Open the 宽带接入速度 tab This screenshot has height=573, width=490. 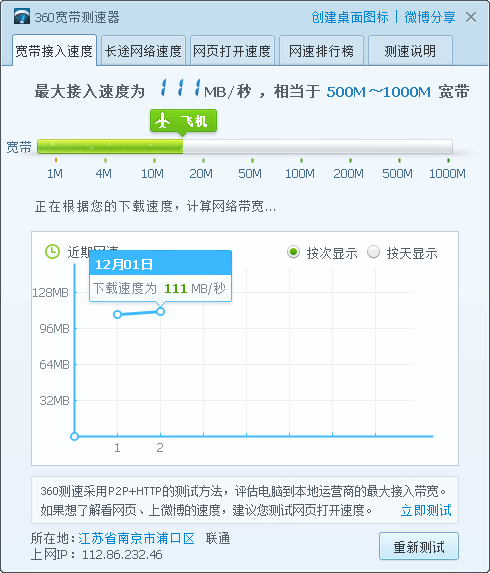coord(54,51)
